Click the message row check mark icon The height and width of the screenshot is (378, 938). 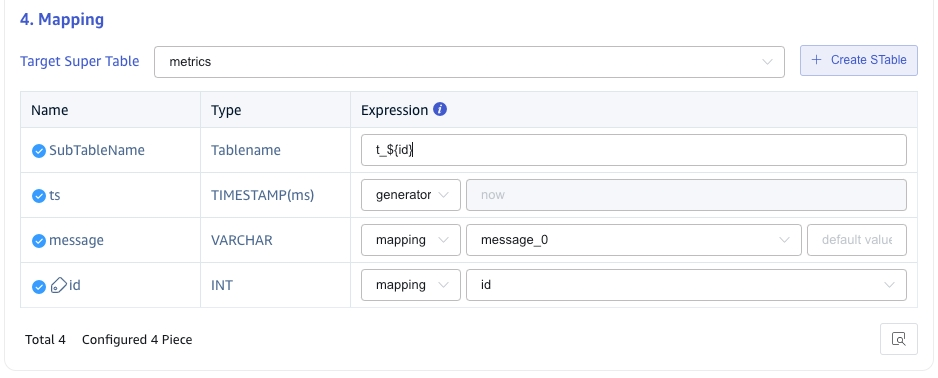point(38,240)
